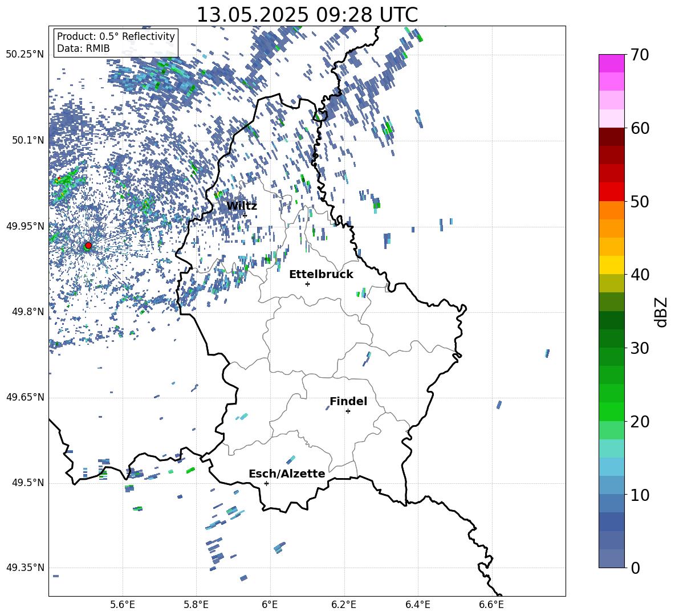Click the 6.2°E longitude label
This screenshot has width=675, height=616.
click(x=344, y=605)
